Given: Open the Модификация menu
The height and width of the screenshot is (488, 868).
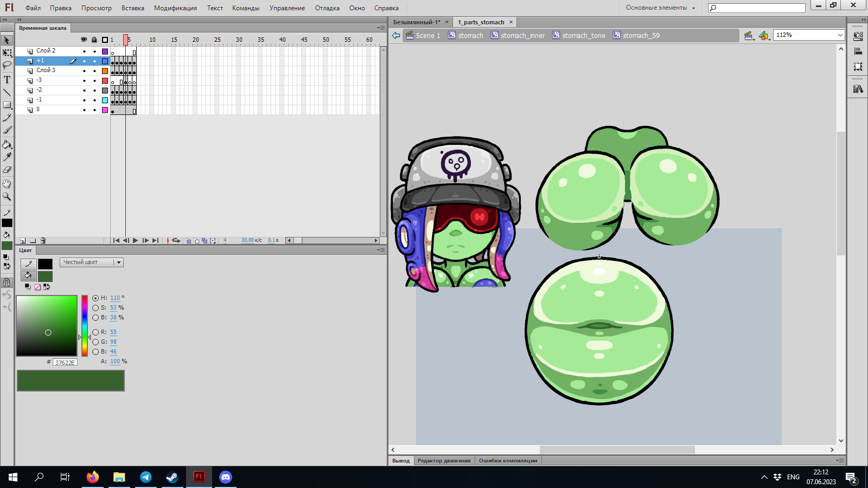Looking at the screenshot, I should (175, 8).
